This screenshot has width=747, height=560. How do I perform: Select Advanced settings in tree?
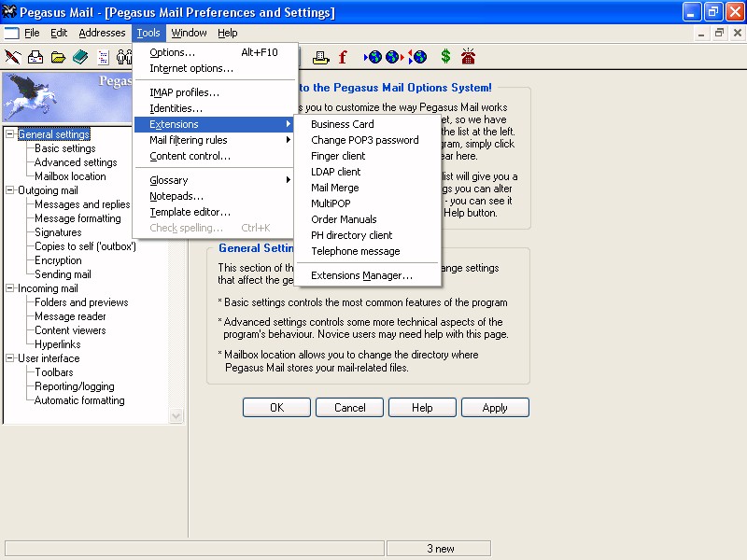pyautogui.click(x=76, y=162)
